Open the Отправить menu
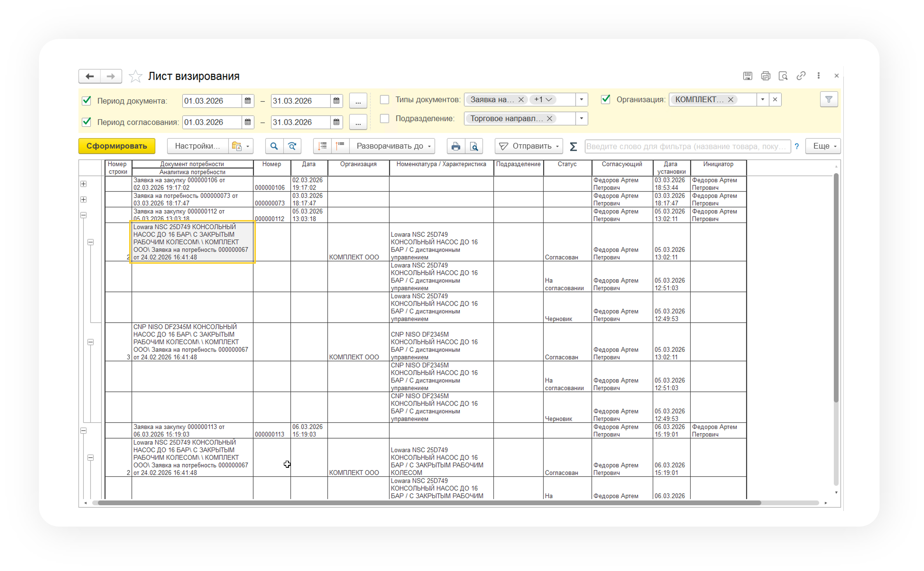The image size is (924, 571). click(x=529, y=146)
